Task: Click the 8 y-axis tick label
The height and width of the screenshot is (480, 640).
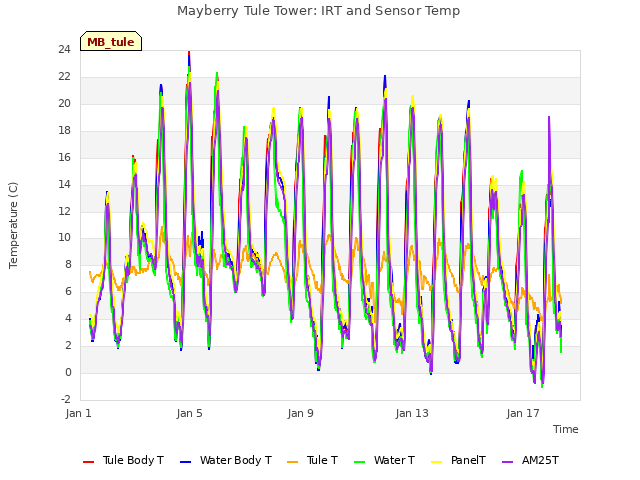Action: pyautogui.click(x=68, y=265)
